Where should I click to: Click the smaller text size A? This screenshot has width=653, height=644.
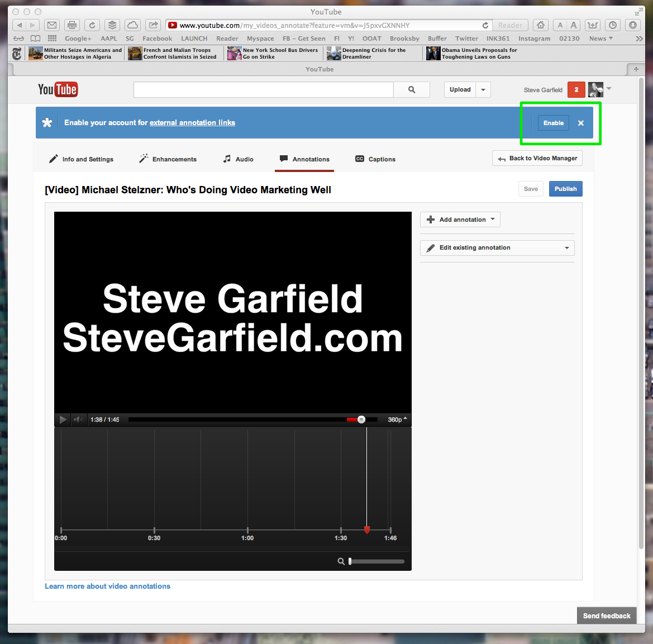pyautogui.click(x=560, y=25)
